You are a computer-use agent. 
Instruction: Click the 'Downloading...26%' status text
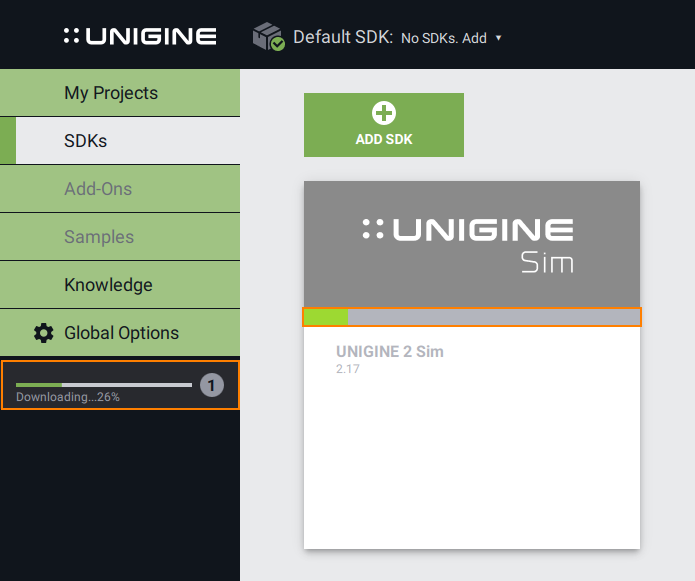(68, 397)
